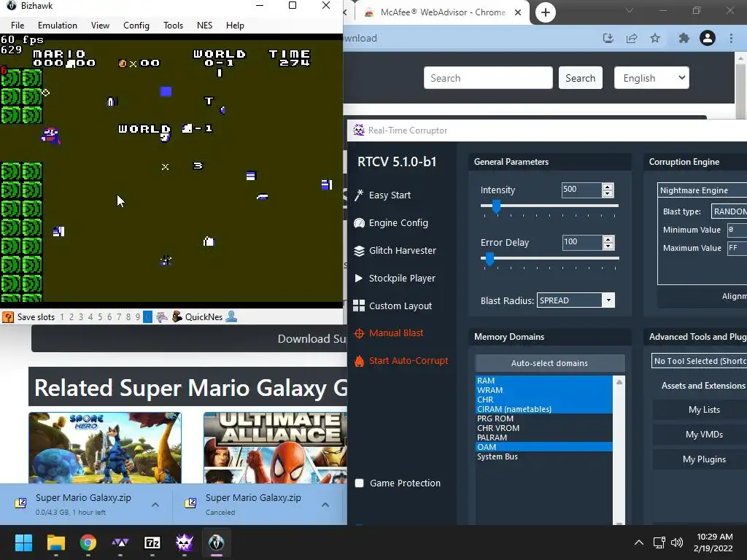This screenshot has height=560, width=747.
Task: Toggle CIRAM (nametables) domain selection
Action: click(x=544, y=409)
